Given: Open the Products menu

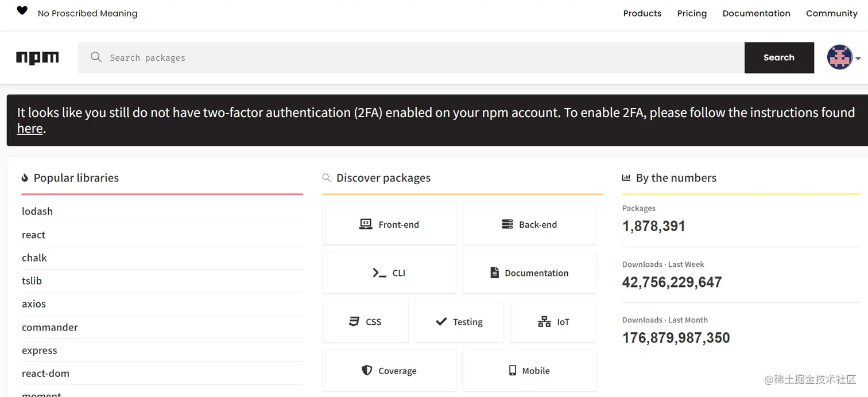Looking at the screenshot, I should tap(642, 13).
